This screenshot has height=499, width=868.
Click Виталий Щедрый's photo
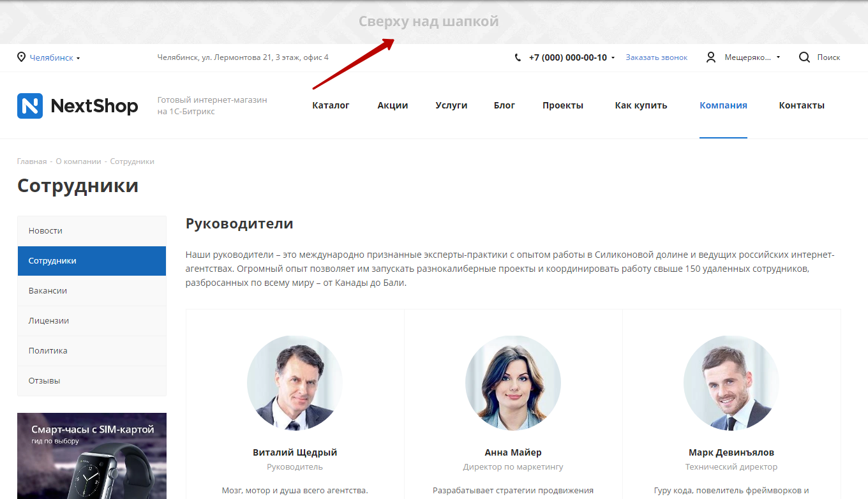295,384
